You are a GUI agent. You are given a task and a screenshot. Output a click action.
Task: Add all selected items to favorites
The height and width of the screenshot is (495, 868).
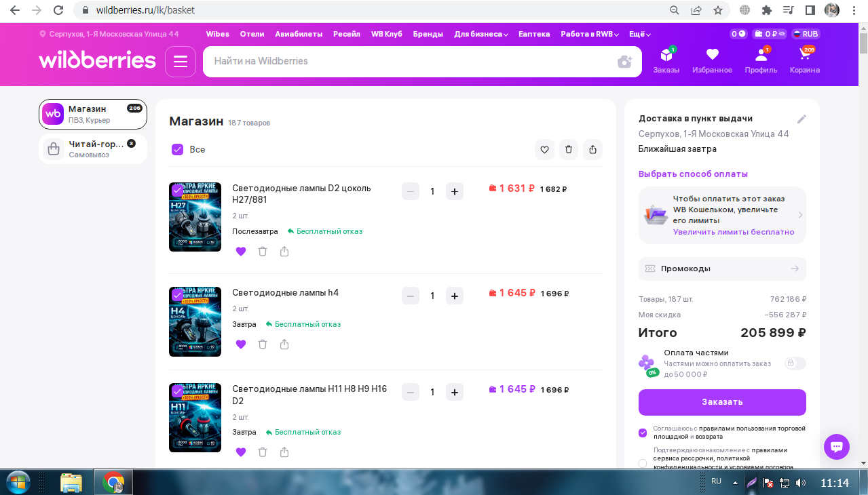click(x=544, y=149)
